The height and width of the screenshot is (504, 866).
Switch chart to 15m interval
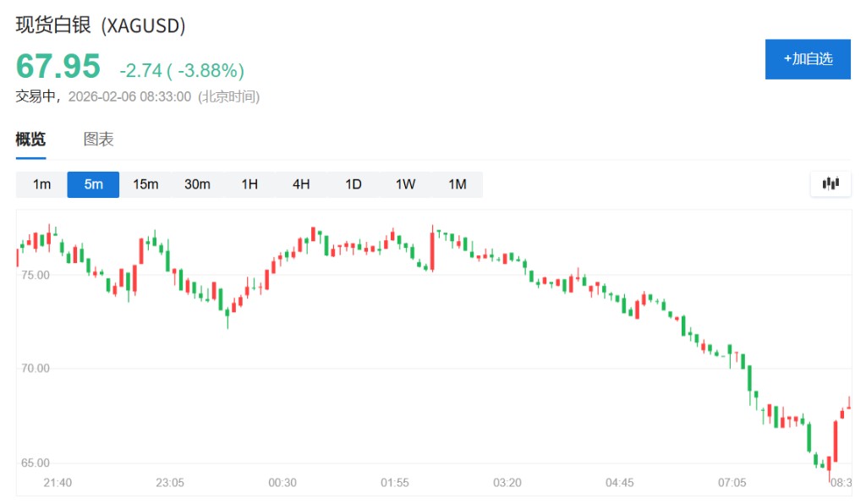click(145, 184)
